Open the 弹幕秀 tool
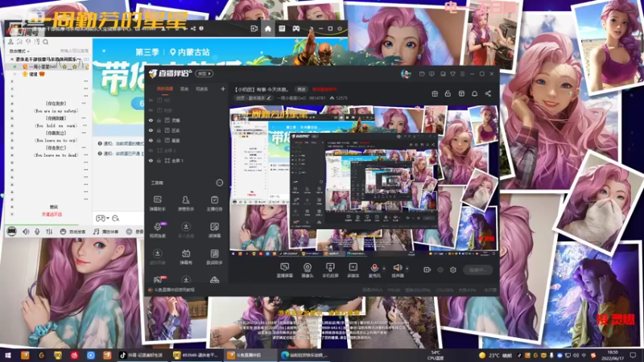The width and height of the screenshot is (644, 362). pyautogui.click(x=186, y=257)
